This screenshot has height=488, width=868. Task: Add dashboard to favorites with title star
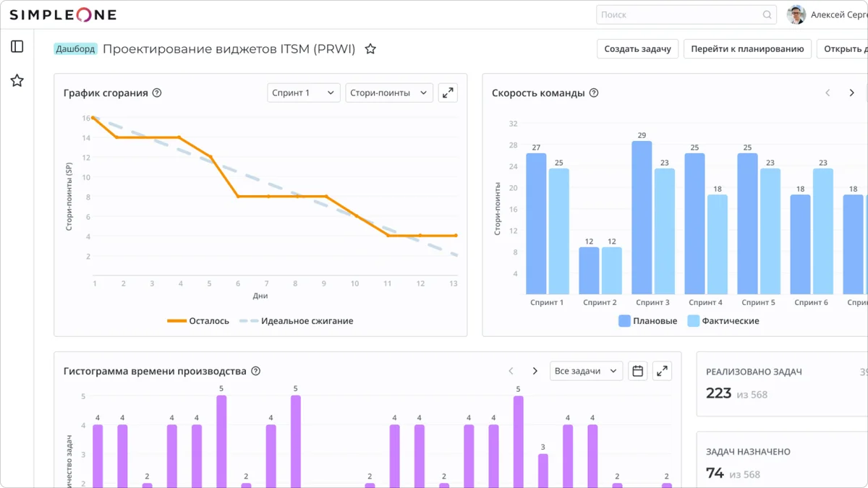click(x=370, y=49)
